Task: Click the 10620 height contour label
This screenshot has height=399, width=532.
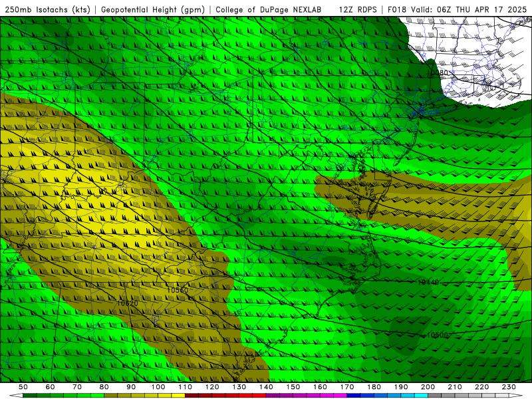Action: 127,303
